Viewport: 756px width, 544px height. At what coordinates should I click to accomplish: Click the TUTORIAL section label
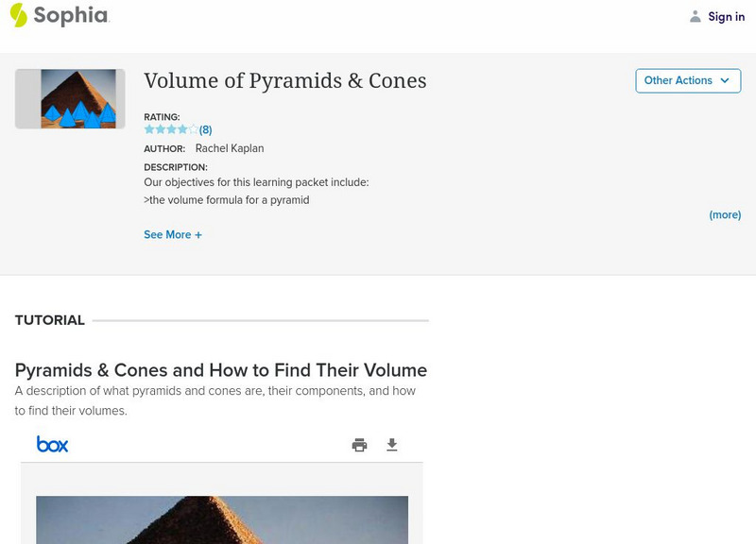(x=50, y=320)
